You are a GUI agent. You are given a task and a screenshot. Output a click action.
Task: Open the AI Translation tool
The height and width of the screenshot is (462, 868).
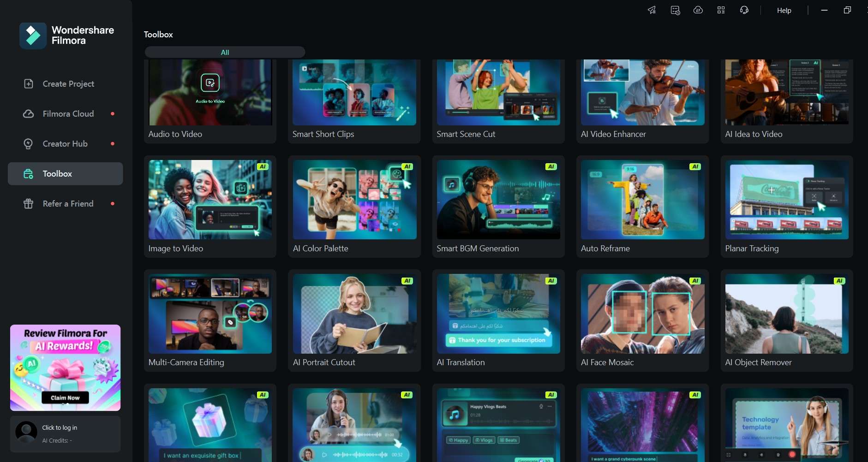pyautogui.click(x=498, y=320)
